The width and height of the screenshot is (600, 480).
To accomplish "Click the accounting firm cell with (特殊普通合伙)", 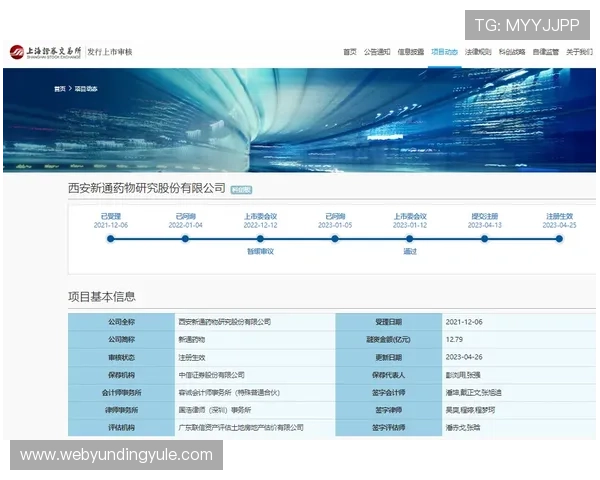I will (255, 393).
